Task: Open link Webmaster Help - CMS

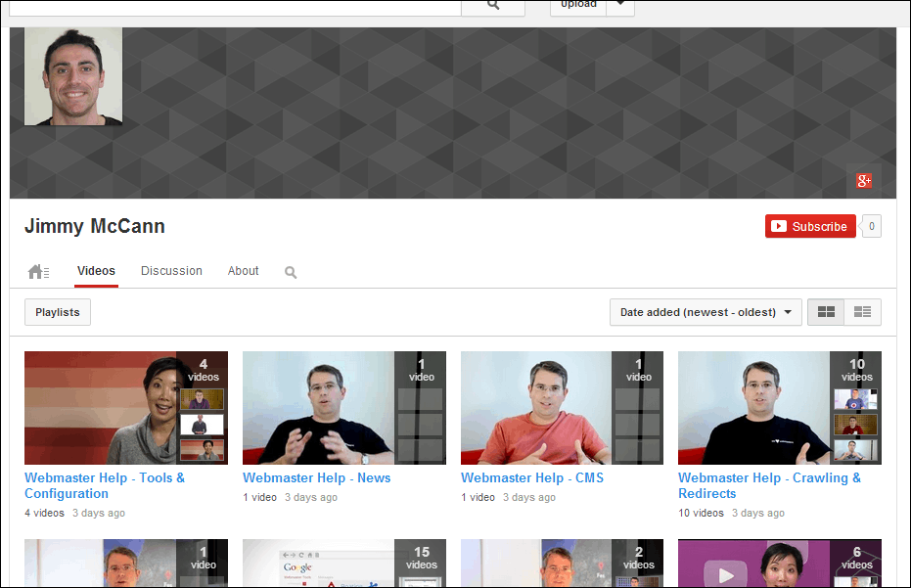Action: 532,477
